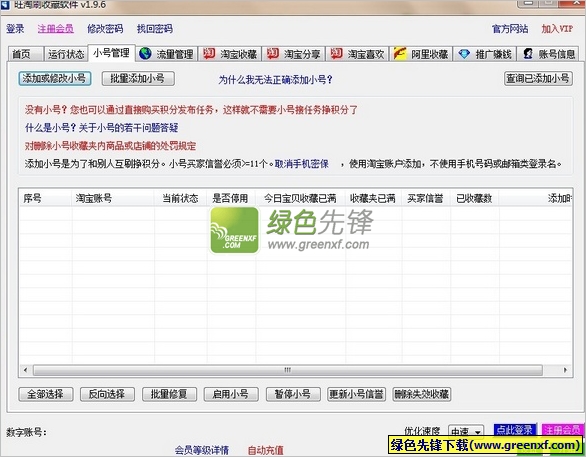Click the 查询已添加小号 button

coord(538,78)
